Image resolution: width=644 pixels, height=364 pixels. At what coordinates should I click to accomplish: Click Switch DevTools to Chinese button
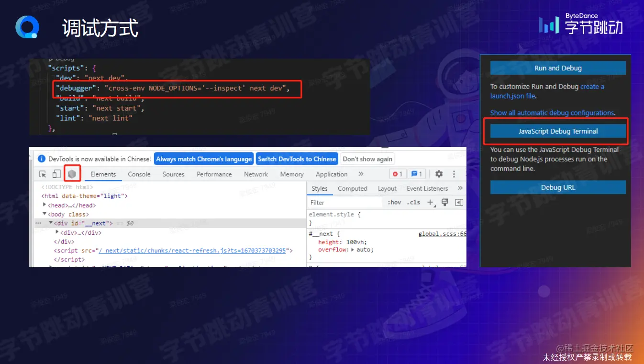pos(297,159)
